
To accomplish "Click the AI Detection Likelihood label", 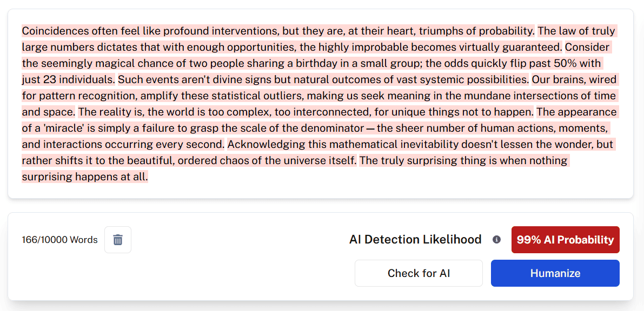I will coord(415,240).
